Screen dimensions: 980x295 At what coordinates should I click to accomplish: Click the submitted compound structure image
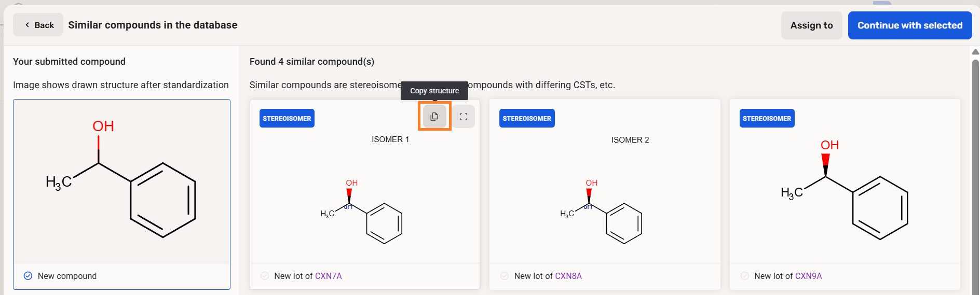pyautogui.click(x=121, y=181)
